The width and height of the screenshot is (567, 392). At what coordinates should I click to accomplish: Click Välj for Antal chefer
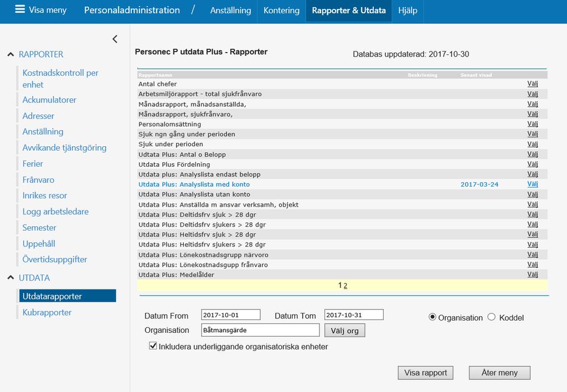point(532,84)
